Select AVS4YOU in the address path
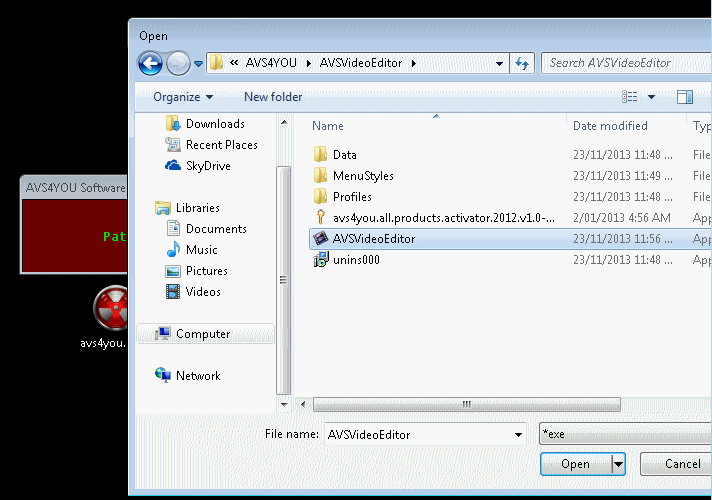The width and height of the screenshot is (712, 500). click(x=271, y=63)
